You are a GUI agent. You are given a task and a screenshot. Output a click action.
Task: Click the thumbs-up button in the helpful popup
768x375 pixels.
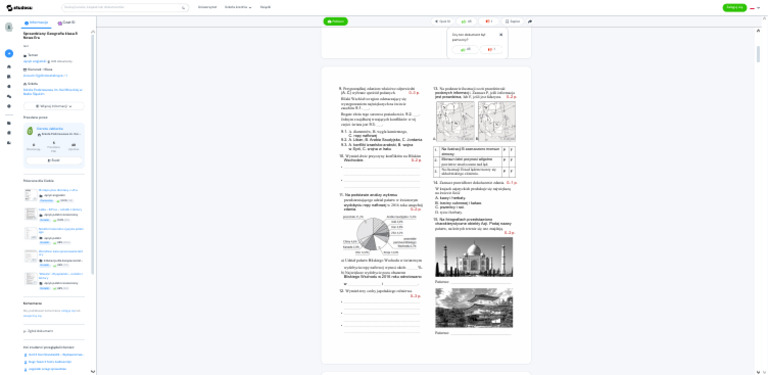[x=465, y=49]
